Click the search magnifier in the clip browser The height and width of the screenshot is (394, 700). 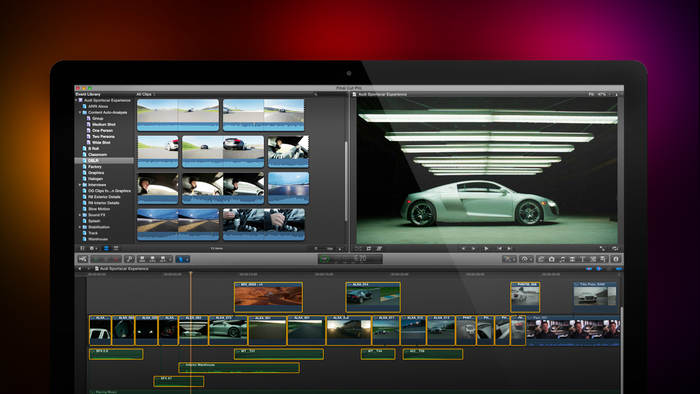point(315,94)
